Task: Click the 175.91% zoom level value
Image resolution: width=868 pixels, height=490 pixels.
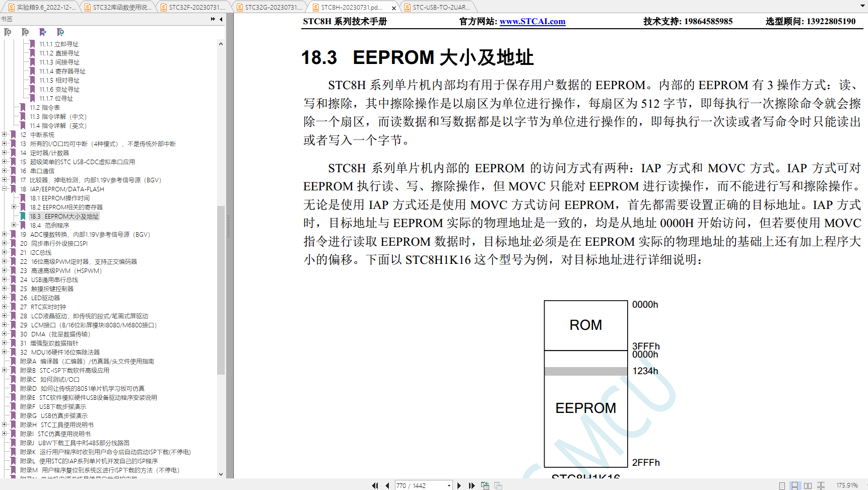Action: pyautogui.click(x=847, y=485)
